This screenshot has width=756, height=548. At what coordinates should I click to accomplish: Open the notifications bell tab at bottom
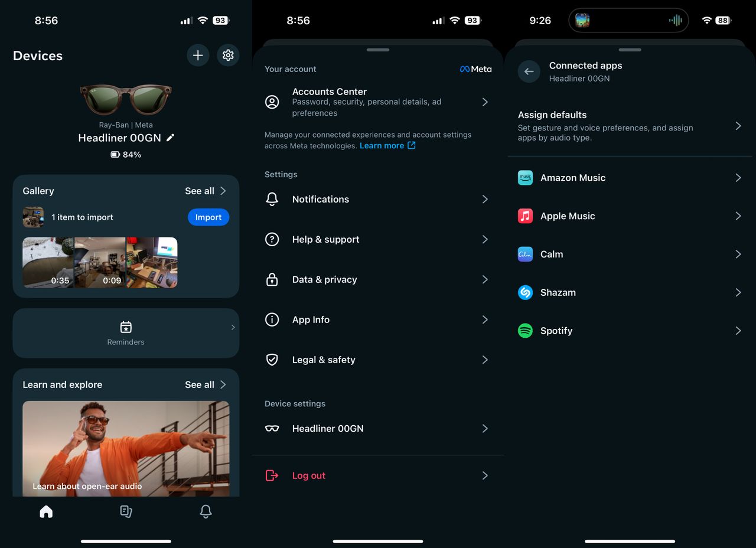pos(206,512)
